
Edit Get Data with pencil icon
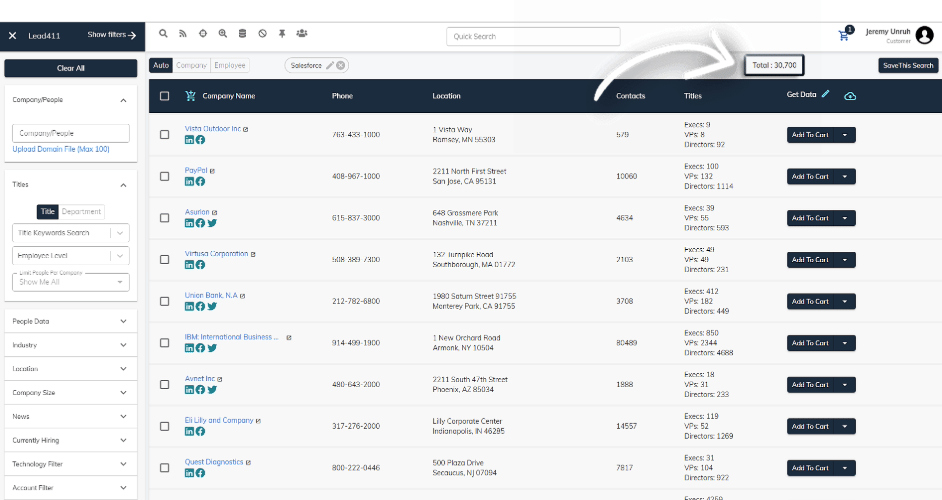825,94
